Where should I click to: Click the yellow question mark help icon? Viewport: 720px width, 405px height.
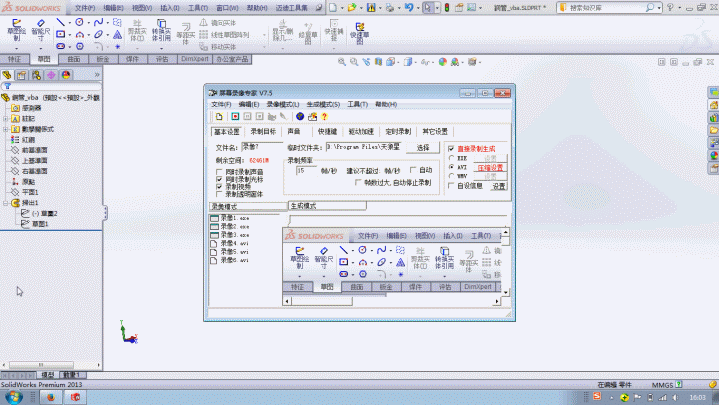pos(324,117)
